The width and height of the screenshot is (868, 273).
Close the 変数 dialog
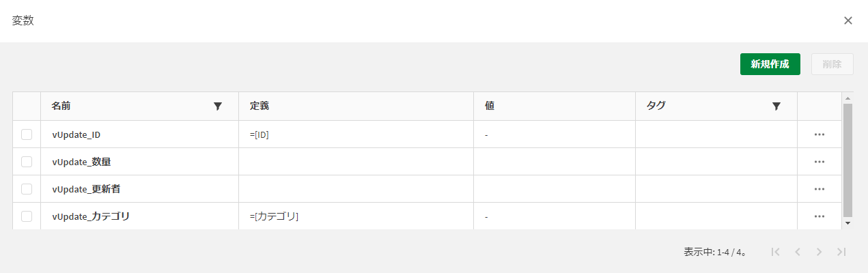point(848,20)
